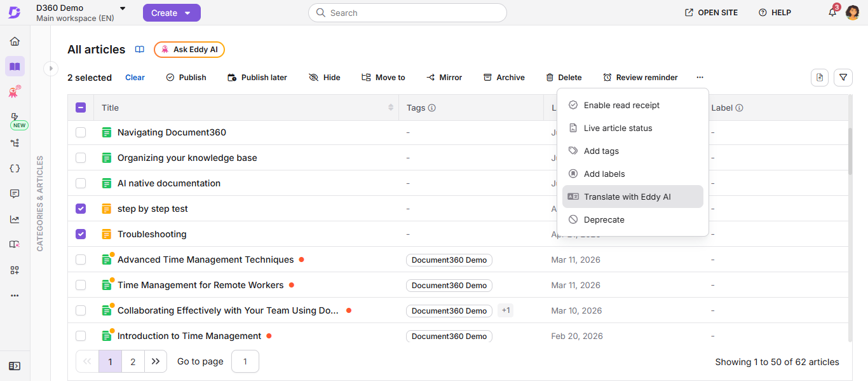Open the Home icon in sidebar
Screen dimensions: 868x381
coord(15,41)
